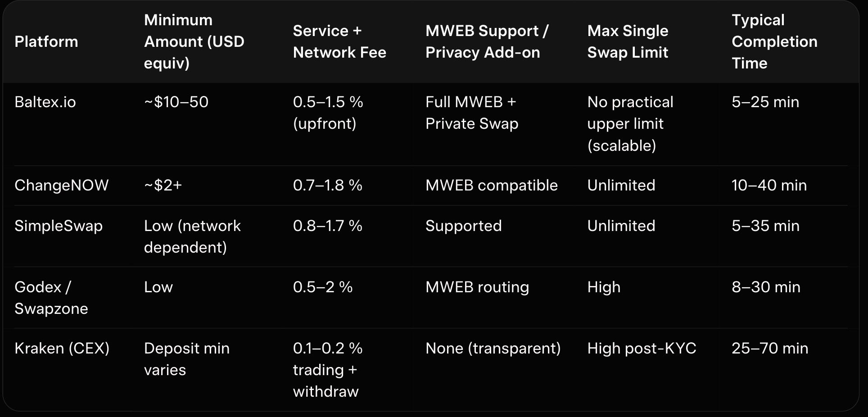Viewport: 868px width, 417px height.
Task: Click the High post-KYC limit cell
Action: tap(642, 349)
